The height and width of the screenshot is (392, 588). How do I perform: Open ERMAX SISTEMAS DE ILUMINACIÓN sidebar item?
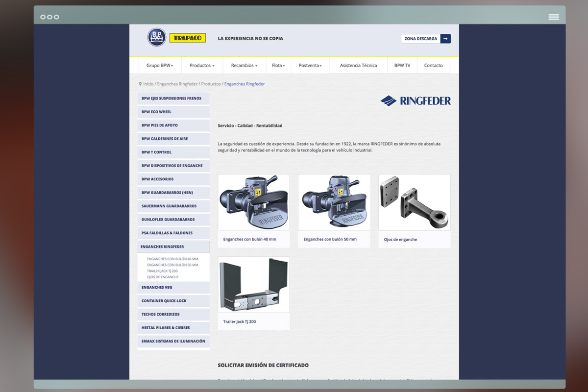(x=173, y=342)
